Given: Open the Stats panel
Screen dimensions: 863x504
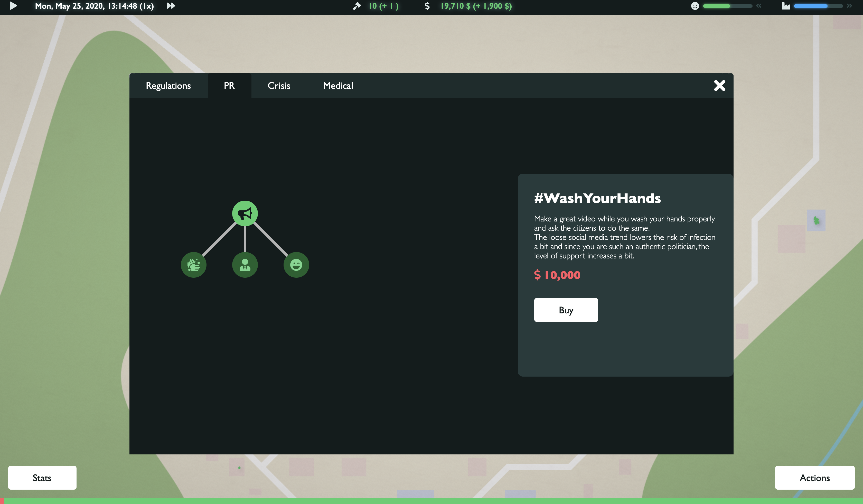Looking at the screenshot, I should click(x=42, y=478).
